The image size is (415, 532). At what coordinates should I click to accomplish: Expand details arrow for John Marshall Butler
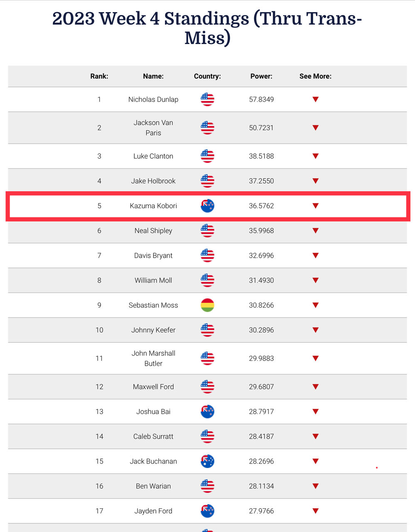[316, 358]
